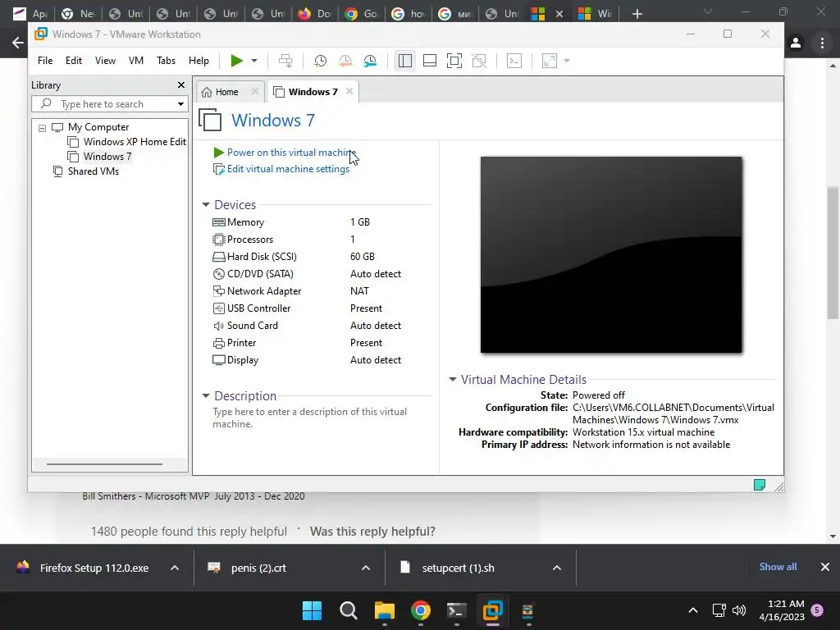The height and width of the screenshot is (630, 840).
Task: Show hidden system tray icons
Action: coord(692,610)
